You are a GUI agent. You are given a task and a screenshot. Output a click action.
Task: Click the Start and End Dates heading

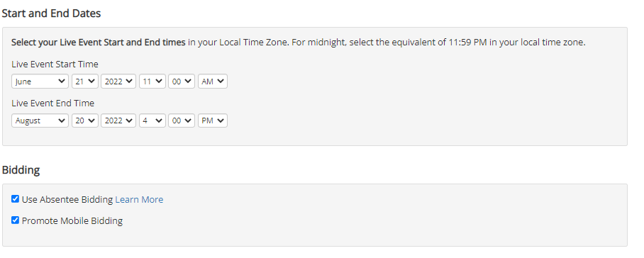click(51, 13)
